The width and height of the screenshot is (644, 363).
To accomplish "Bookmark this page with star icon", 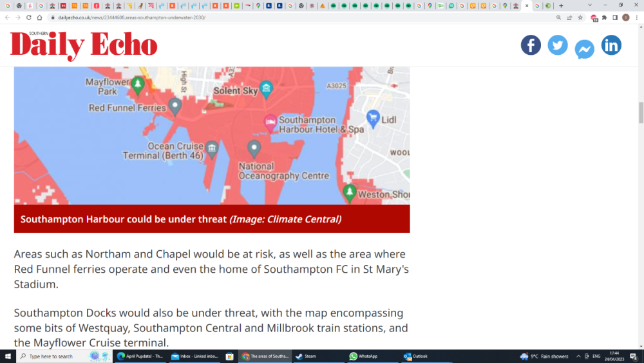I will click(x=580, y=17).
